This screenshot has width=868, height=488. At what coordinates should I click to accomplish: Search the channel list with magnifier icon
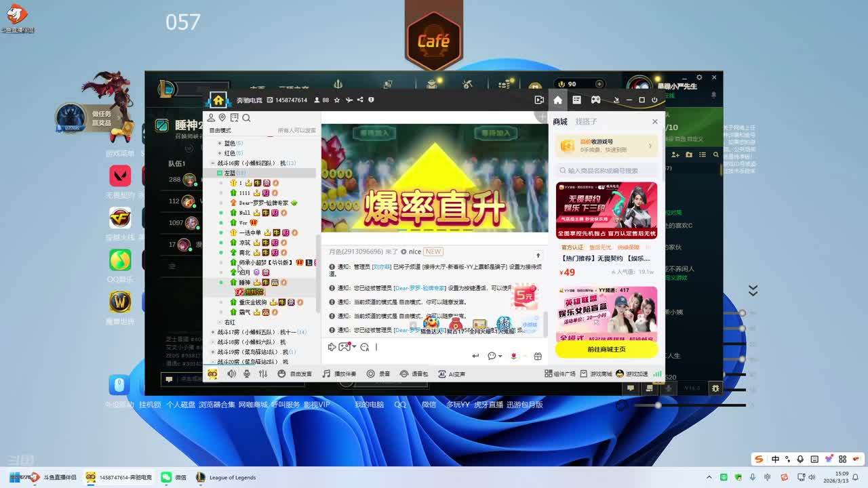[246, 118]
